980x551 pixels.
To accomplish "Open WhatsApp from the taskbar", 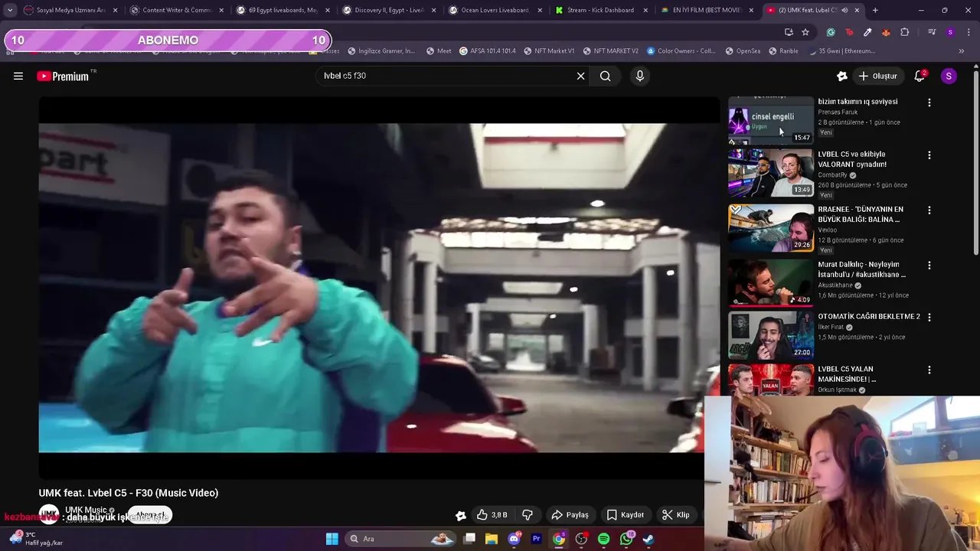I will (626, 539).
